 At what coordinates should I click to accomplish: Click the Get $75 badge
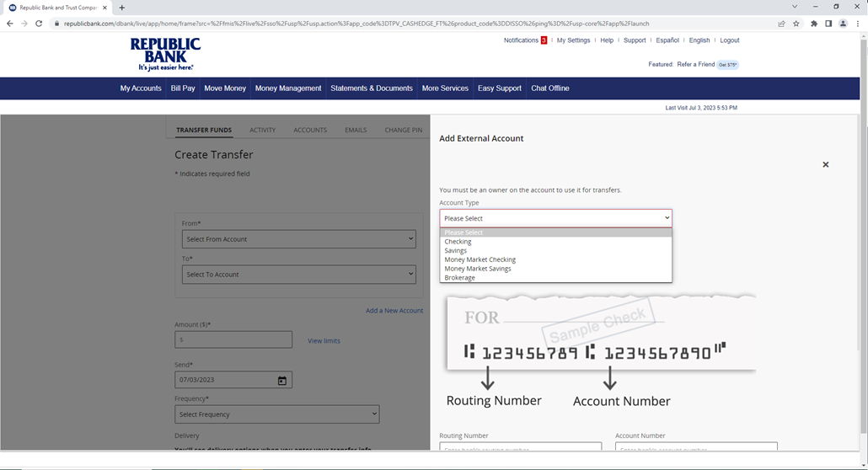(x=728, y=65)
